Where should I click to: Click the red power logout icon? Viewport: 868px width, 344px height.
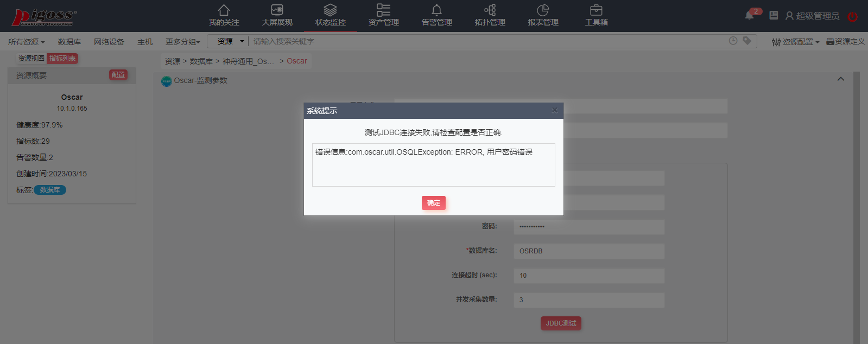tap(853, 16)
